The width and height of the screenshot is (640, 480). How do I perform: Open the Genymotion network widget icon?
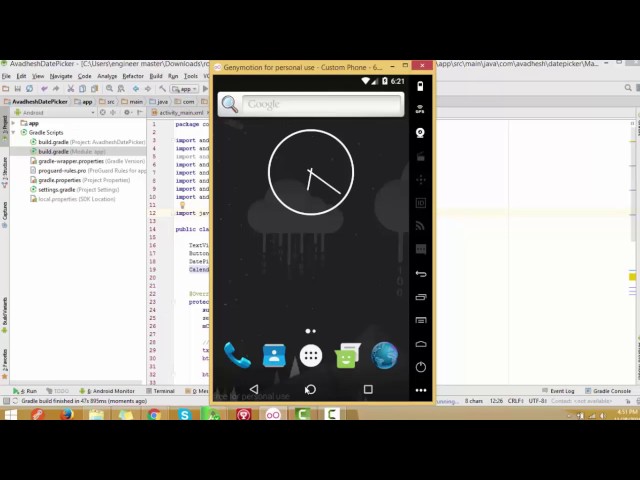pyautogui.click(x=420, y=226)
